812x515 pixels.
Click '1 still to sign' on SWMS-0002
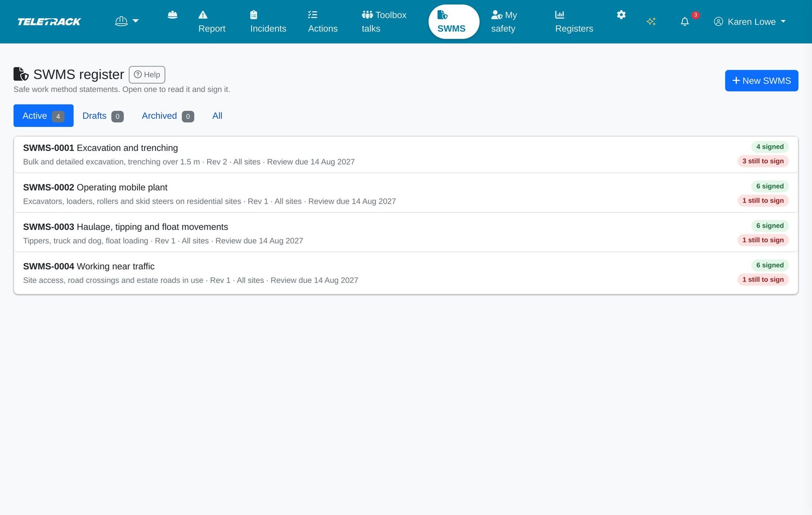tap(763, 201)
